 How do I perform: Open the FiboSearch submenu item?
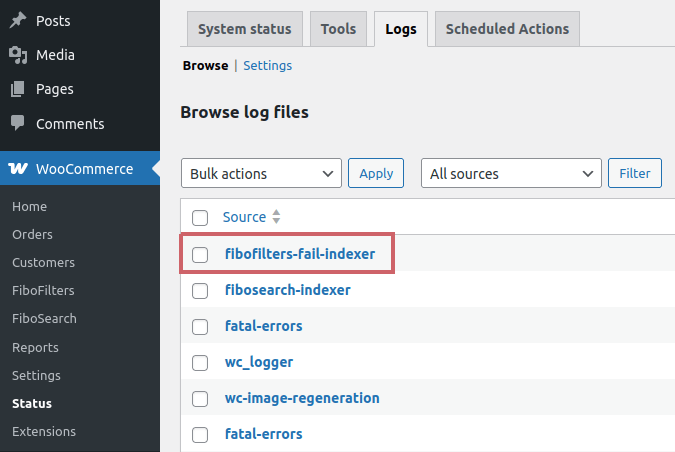[x=44, y=319]
